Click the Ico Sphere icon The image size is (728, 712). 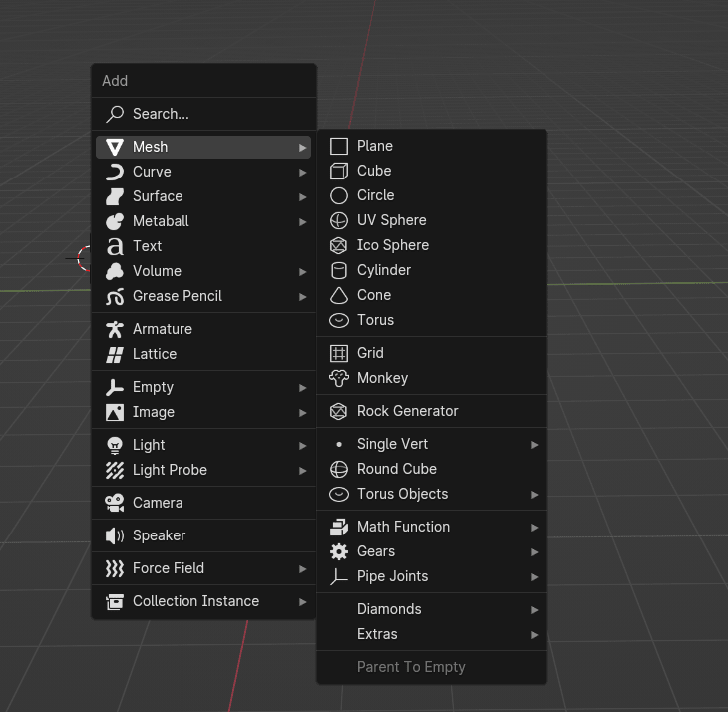339,245
